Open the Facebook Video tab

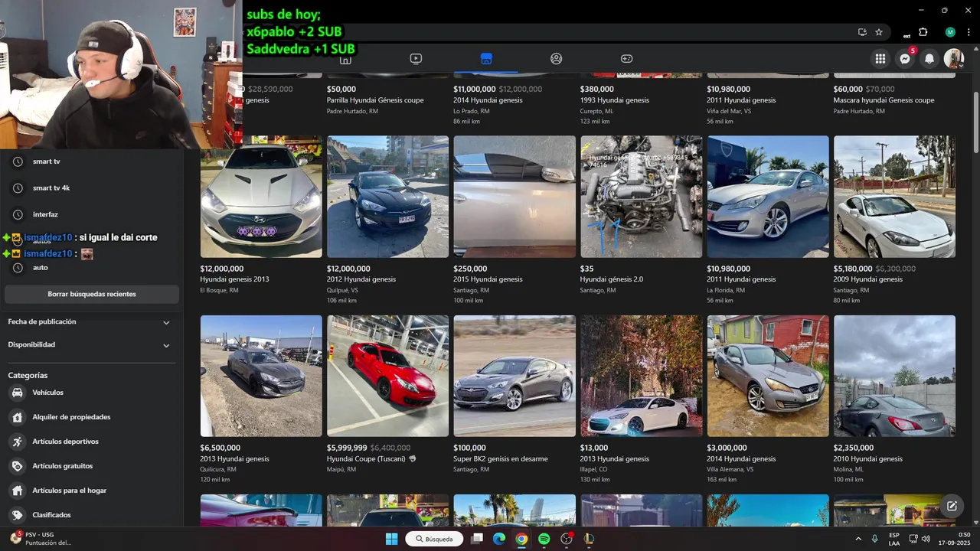coord(416,59)
